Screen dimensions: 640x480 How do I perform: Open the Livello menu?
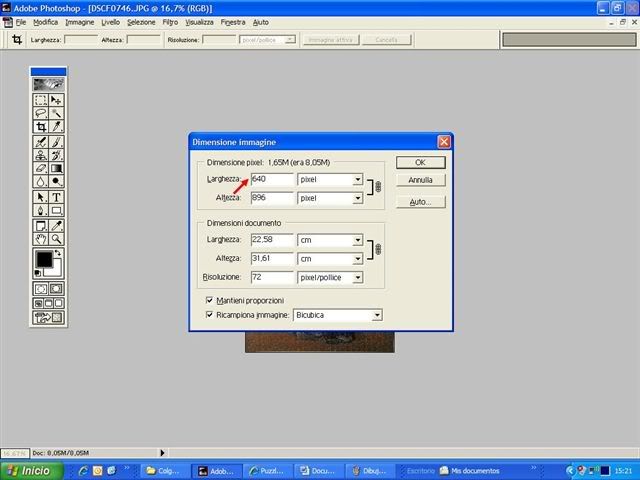click(111, 22)
